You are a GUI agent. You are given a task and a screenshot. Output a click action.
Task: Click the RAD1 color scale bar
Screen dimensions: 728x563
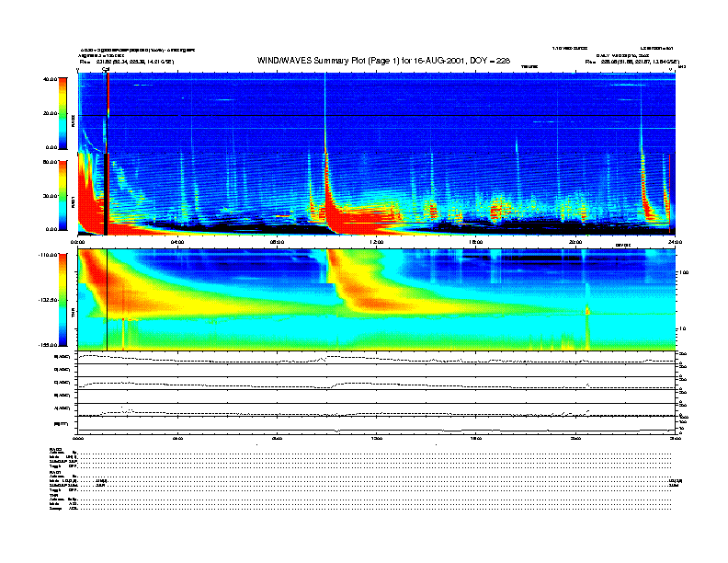click(x=63, y=195)
